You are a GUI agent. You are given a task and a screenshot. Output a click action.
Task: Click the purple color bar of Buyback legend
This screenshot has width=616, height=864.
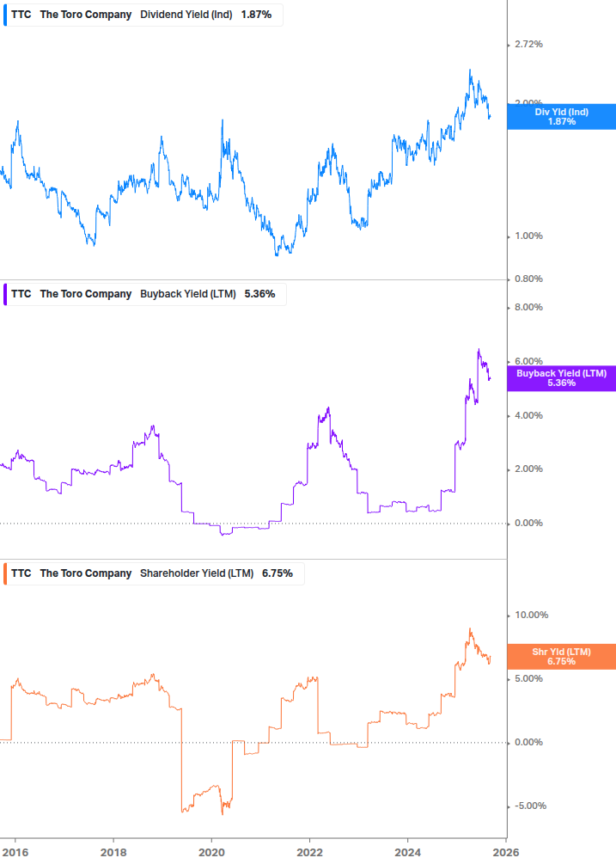[x=5, y=294]
